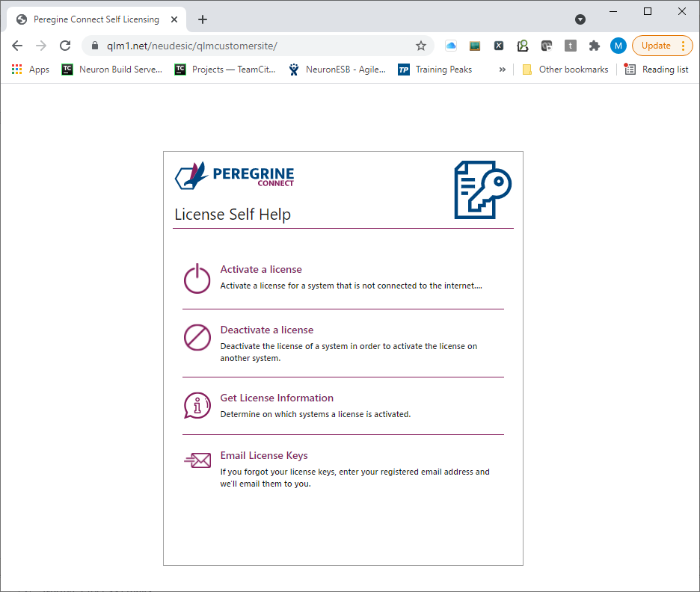This screenshot has height=592, width=700.
Task: Open the gray 't' extension icon
Action: click(x=570, y=46)
